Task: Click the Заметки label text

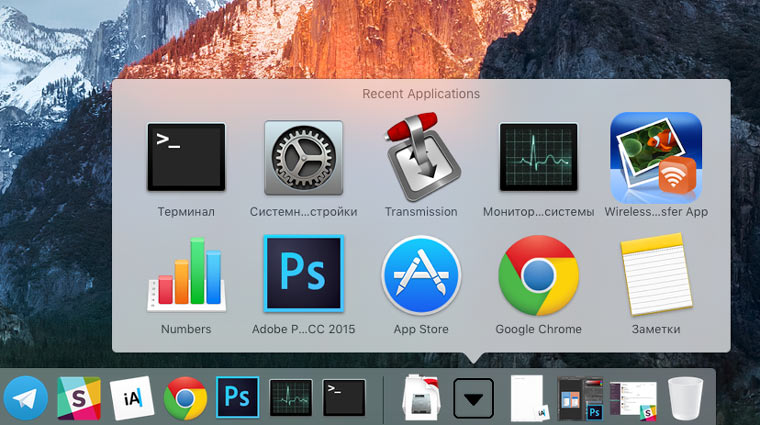Action: [656, 329]
